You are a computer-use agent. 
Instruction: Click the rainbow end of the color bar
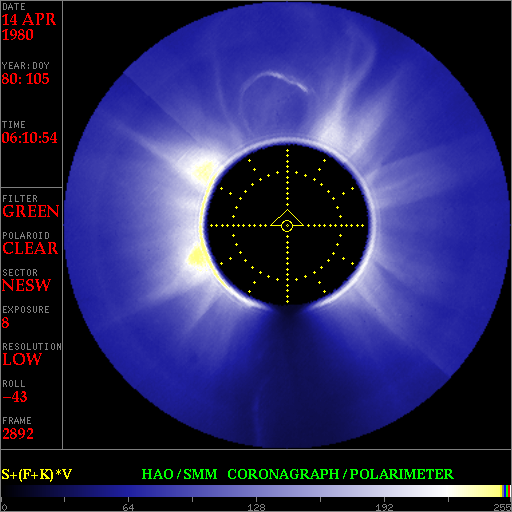pyautogui.click(x=506, y=491)
